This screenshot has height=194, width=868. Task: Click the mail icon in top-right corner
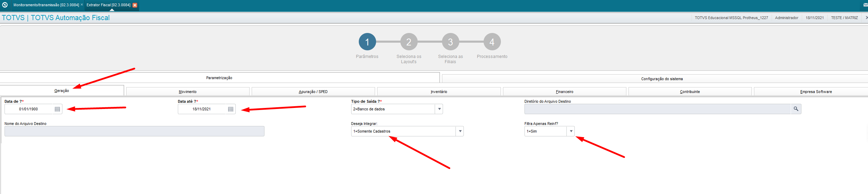coord(865,5)
